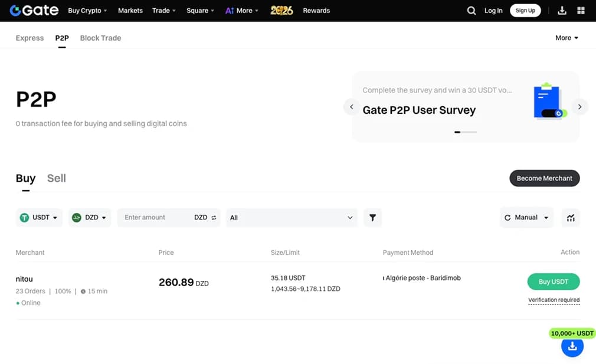Switch to the Express tab

30,38
